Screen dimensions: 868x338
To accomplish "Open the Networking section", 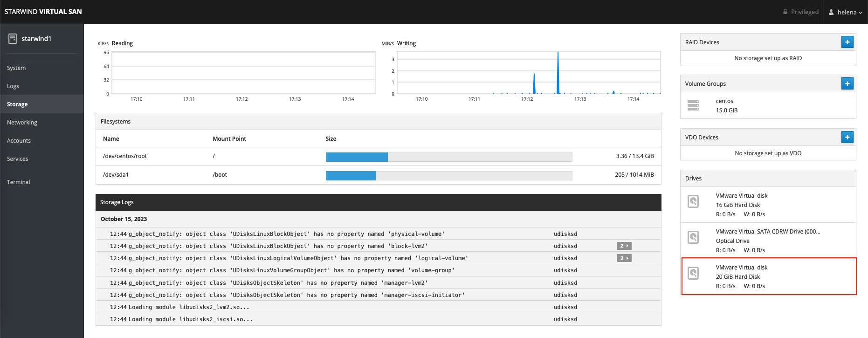I will [22, 123].
